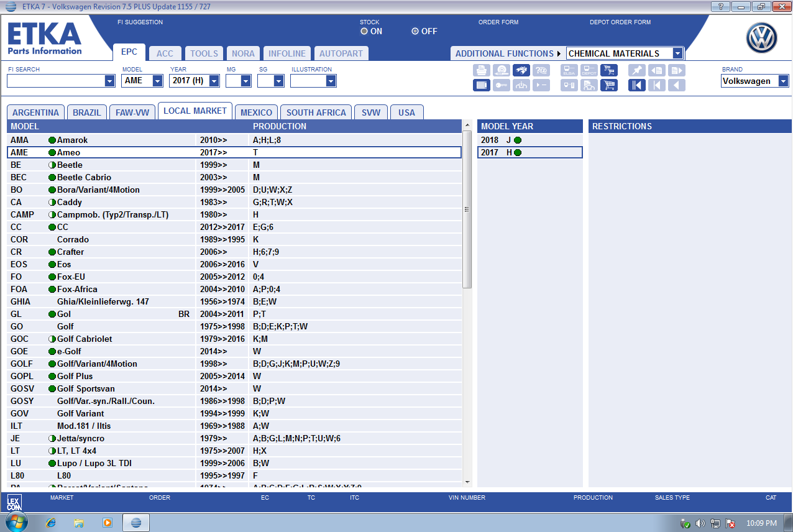
Task: Select the SVW market tab
Action: point(371,112)
